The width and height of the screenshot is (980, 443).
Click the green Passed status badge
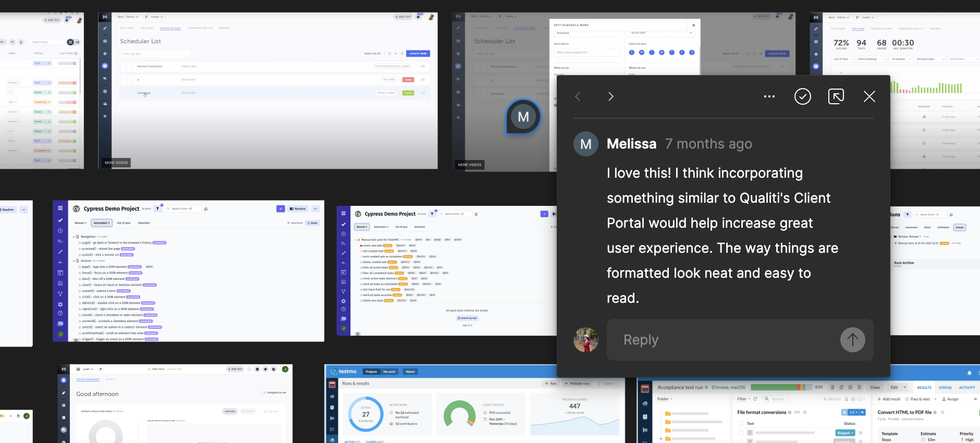(408, 93)
